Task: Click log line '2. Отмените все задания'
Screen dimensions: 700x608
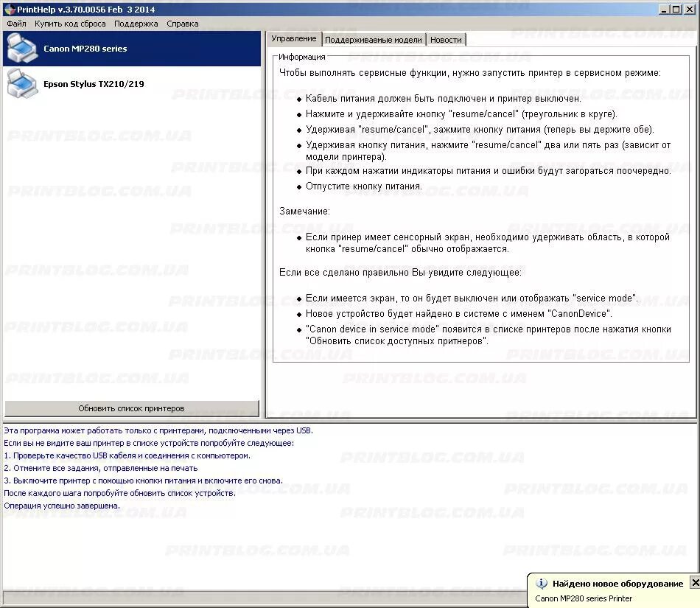Action: pos(100,468)
